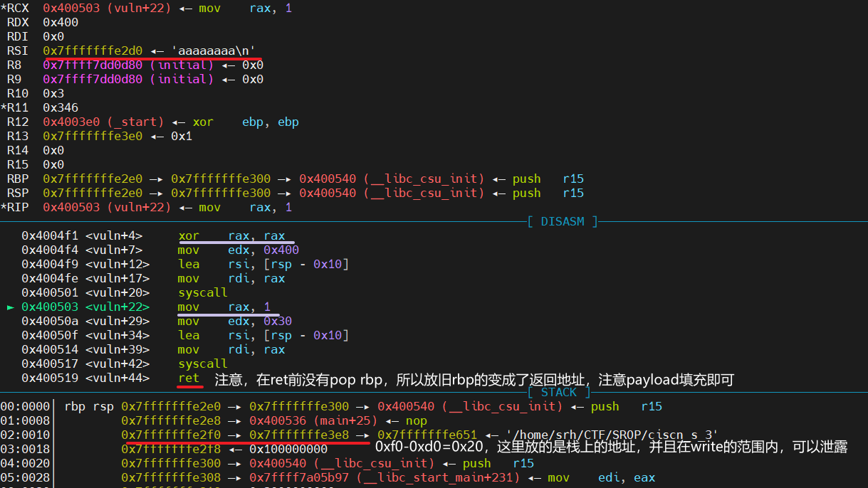Click the 0x100000000 value on the stack
Screen dimensions: 868x488
(288, 450)
